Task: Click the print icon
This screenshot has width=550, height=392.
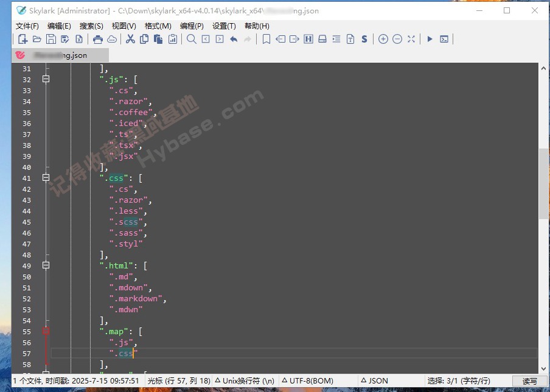Action: coord(98,39)
